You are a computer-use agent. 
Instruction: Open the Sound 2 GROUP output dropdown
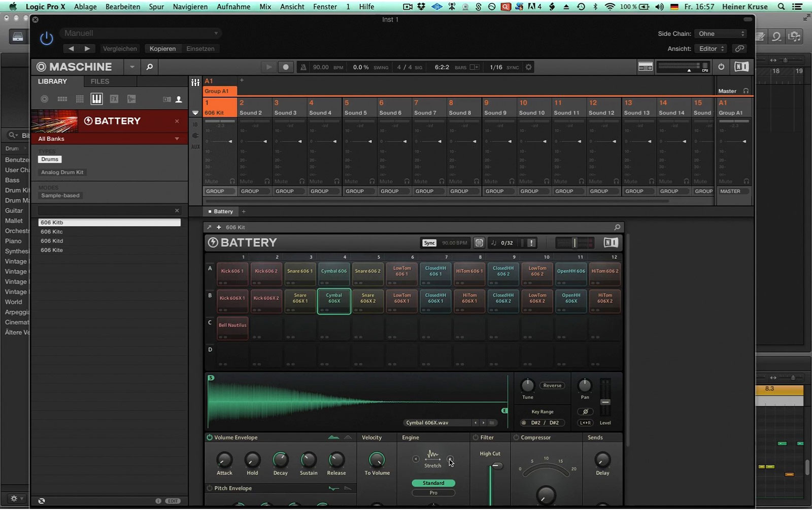pos(254,191)
